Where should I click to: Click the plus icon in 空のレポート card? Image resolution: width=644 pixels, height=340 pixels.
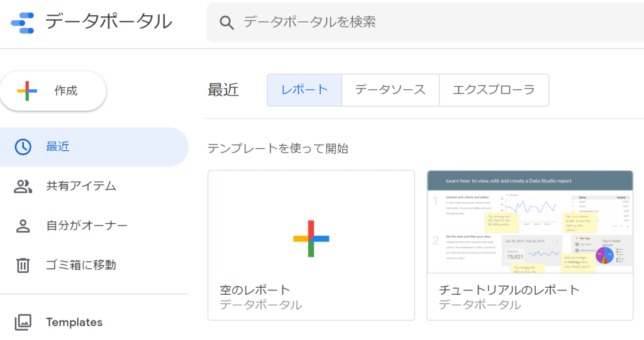point(311,239)
